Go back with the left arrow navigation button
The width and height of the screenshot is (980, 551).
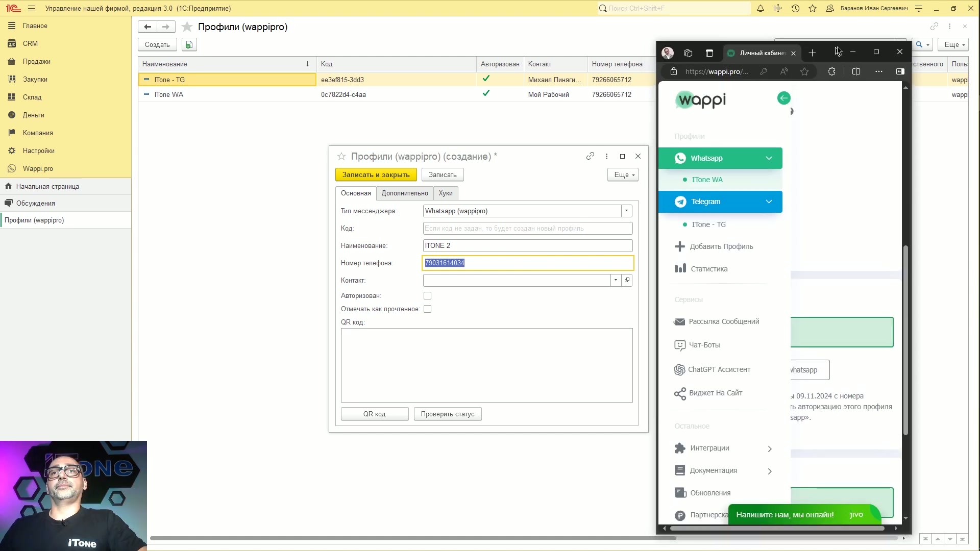[148, 27]
